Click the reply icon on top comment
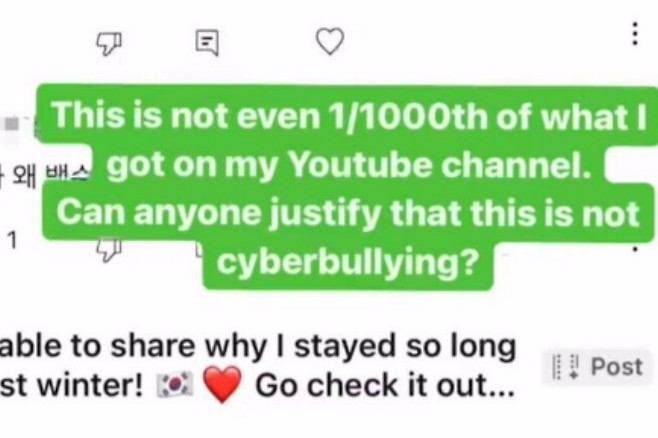Screen dimensions: 658x438 (206, 41)
